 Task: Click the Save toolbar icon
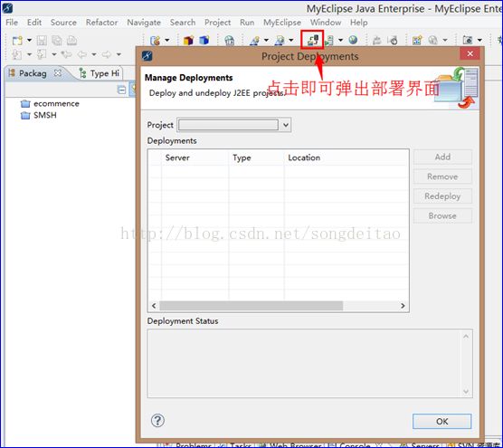pos(42,41)
